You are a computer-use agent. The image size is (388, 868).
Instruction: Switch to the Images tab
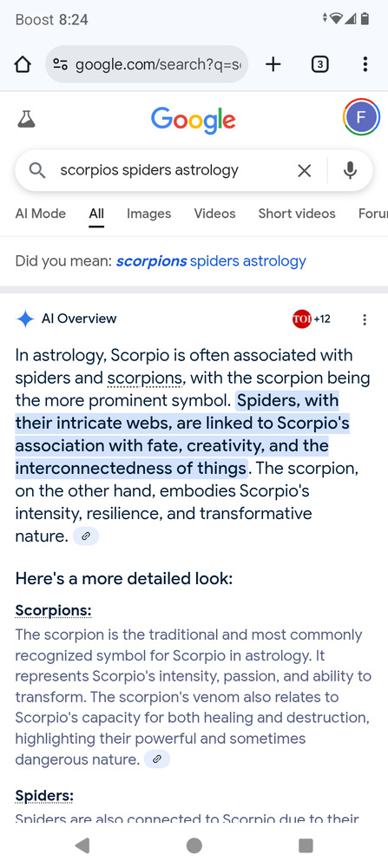[149, 214]
